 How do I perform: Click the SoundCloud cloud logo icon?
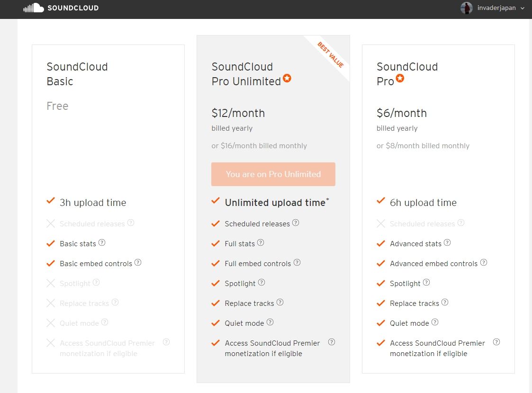point(33,8)
